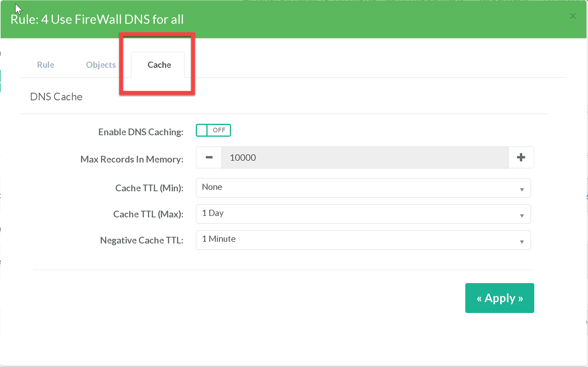Viewport: 588px width, 367px height.
Task: Click the Negative Cache TTL label
Action: (x=141, y=240)
